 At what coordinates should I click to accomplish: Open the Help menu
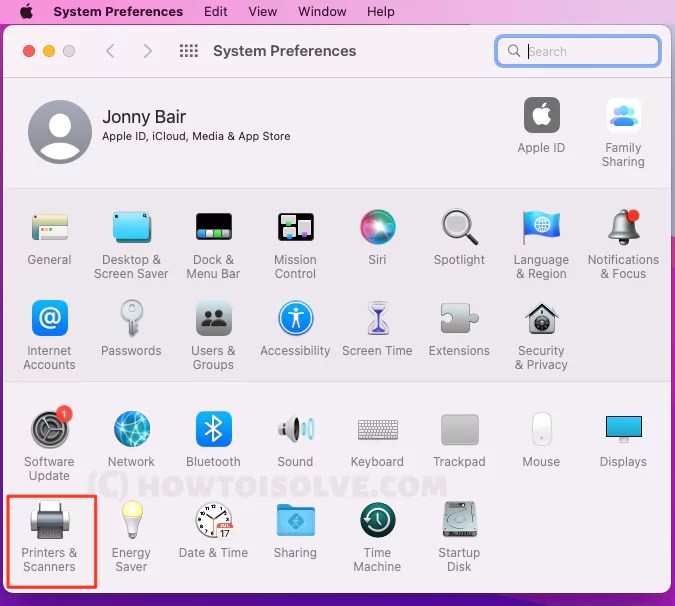[x=381, y=11]
